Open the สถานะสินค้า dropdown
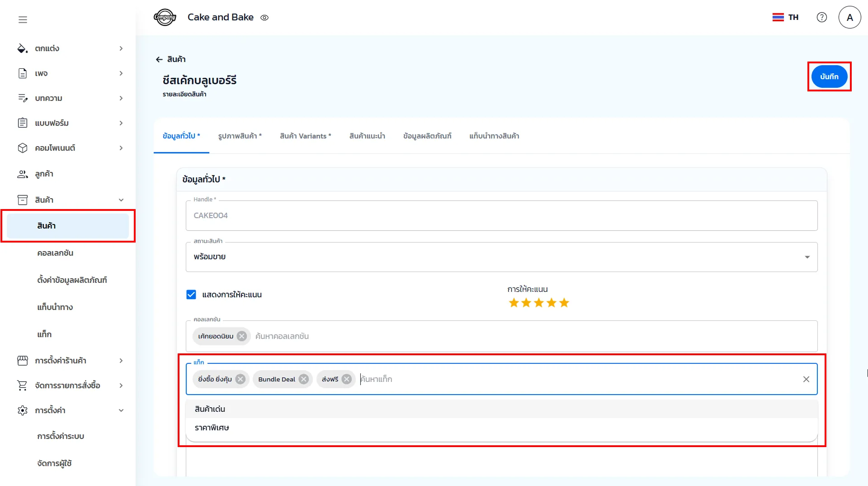868x486 pixels. [501, 257]
